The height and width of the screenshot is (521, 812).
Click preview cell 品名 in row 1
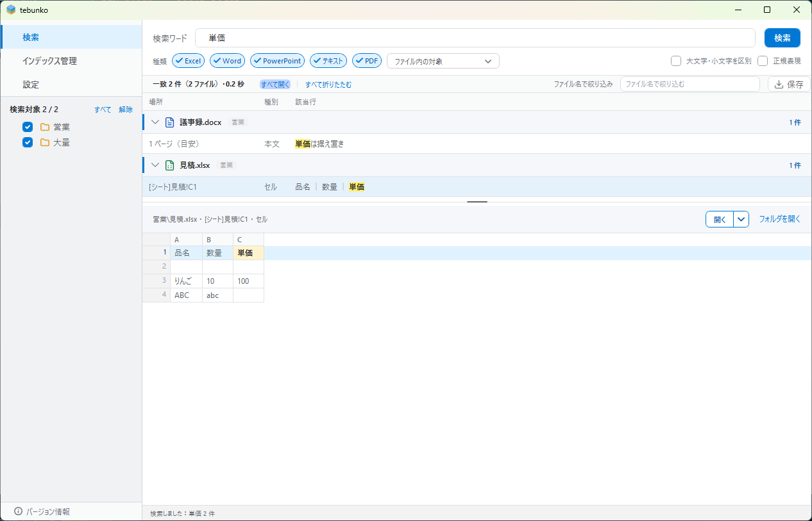(x=186, y=252)
